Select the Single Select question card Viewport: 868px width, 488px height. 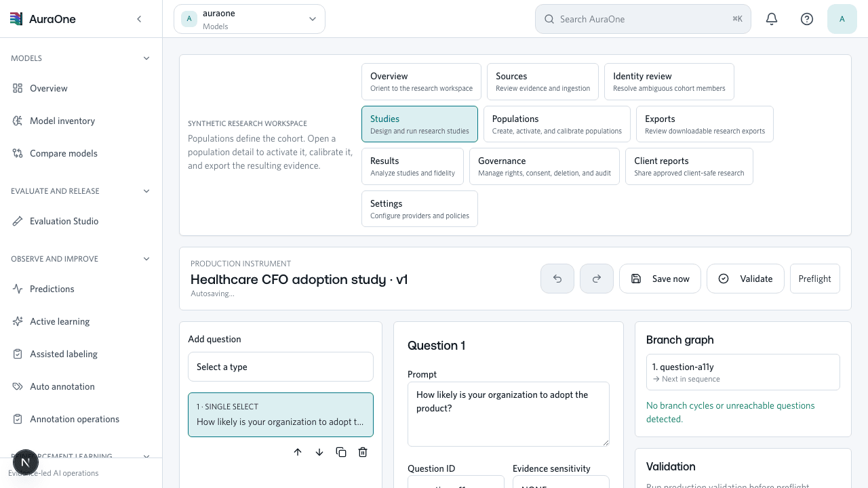(x=281, y=415)
